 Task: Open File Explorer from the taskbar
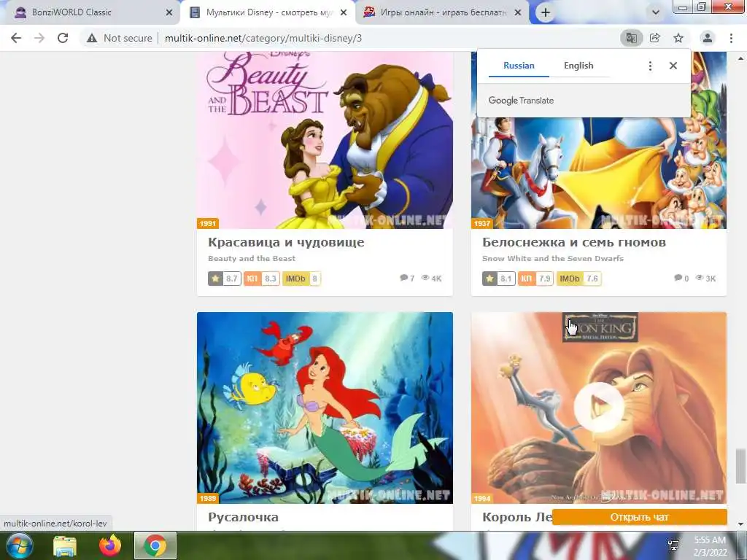click(65, 545)
